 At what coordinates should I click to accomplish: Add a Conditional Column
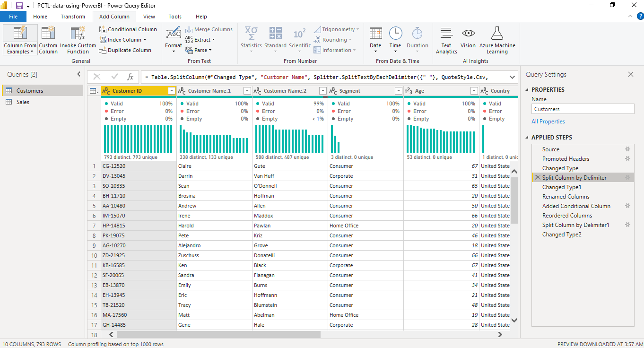click(128, 29)
